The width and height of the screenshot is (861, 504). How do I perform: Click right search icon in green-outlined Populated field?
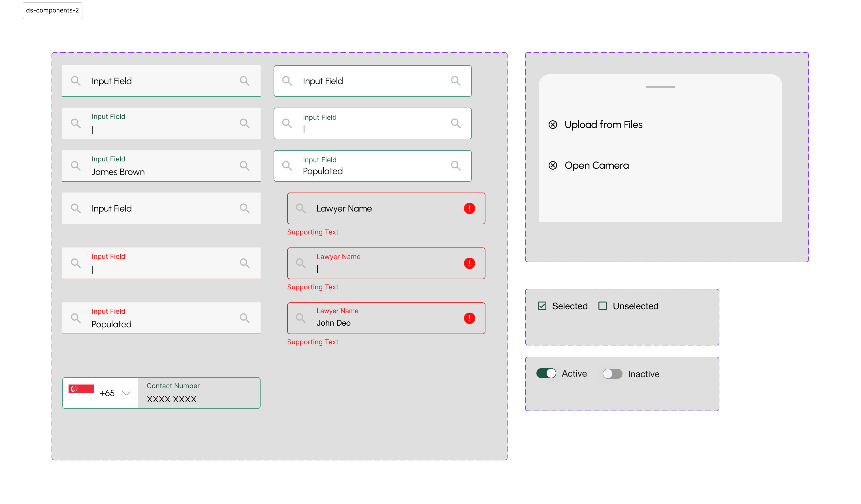tap(456, 166)
